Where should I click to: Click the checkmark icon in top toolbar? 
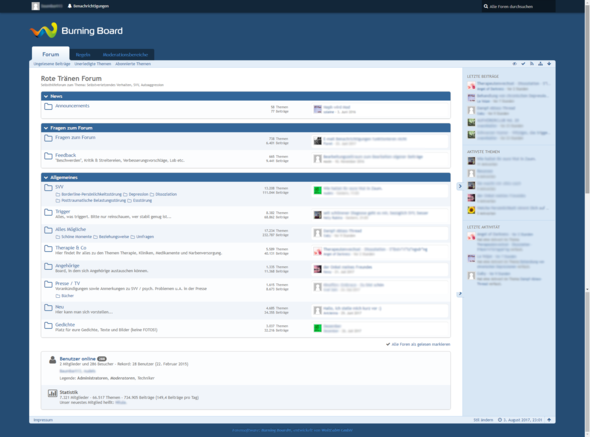523,64
